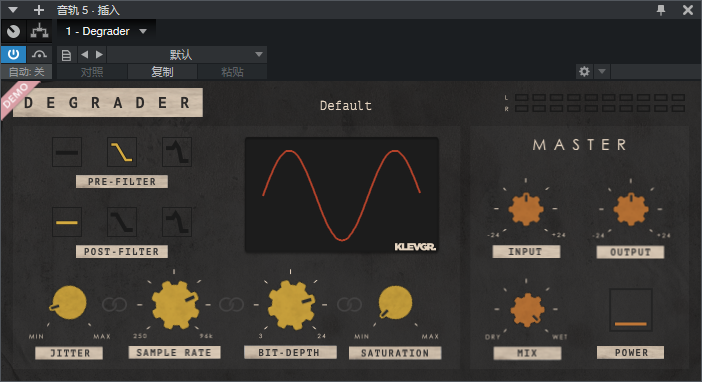Click the 复制 copy button

163,72
